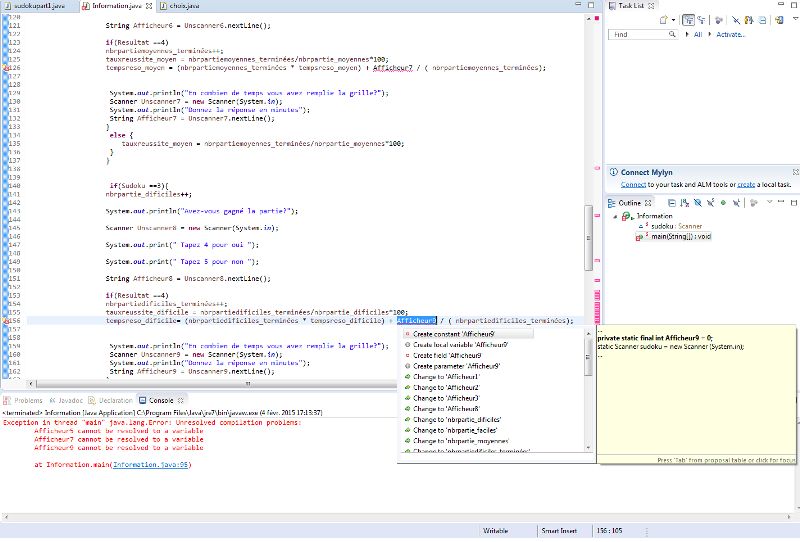The height and width of the screenshot is (542, 800).
Task: Switch to the Problems tab
Action: click(x=26, y=400)
